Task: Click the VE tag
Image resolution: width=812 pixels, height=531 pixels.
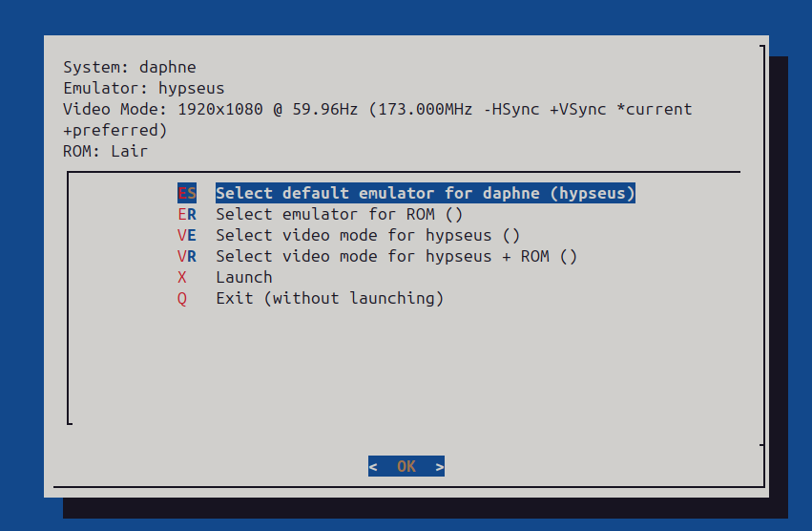Action: tap(187, 236)
